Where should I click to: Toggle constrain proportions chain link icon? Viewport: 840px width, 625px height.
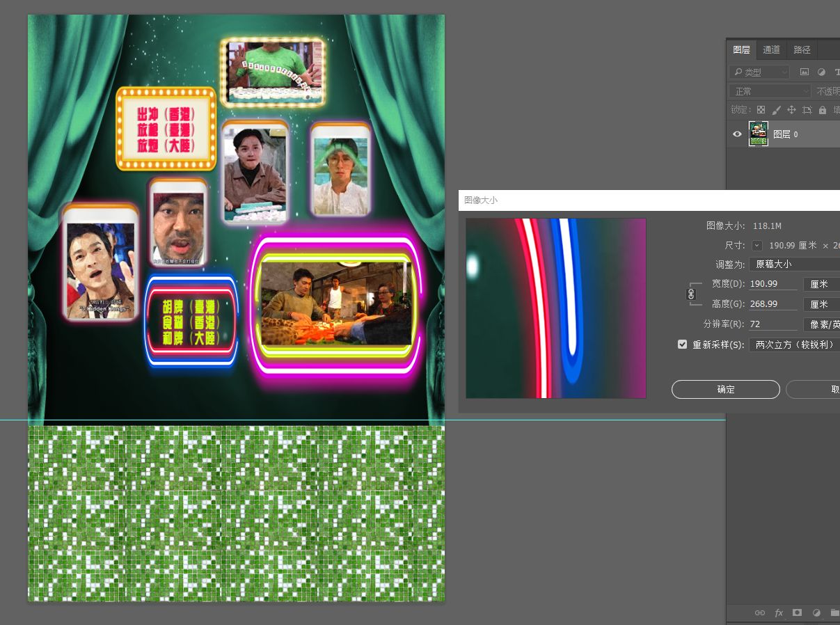click(x=691, y=294)
